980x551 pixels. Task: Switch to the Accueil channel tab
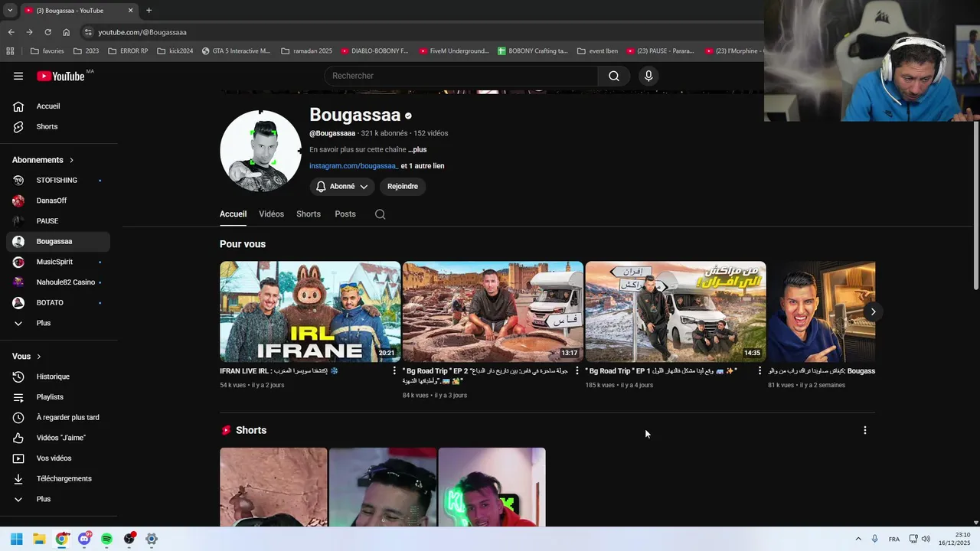click(233, 214)
